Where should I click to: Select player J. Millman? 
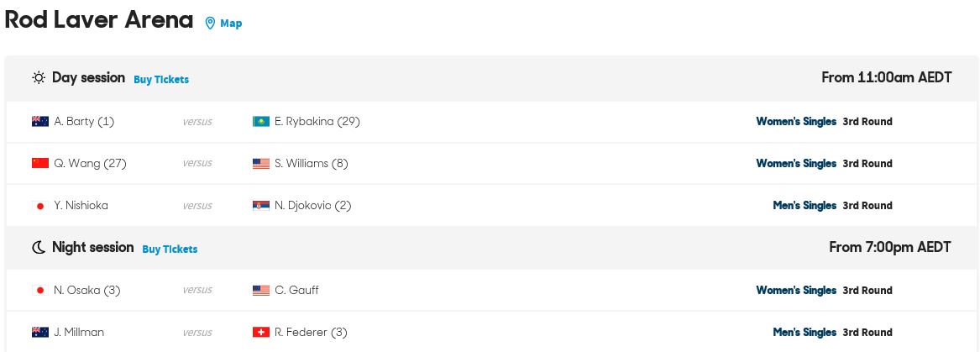click(x=79, y=332)
